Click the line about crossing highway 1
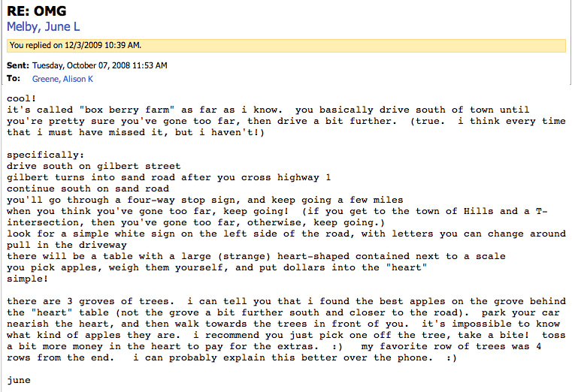 pyautogui.click(x=169, y=178)
